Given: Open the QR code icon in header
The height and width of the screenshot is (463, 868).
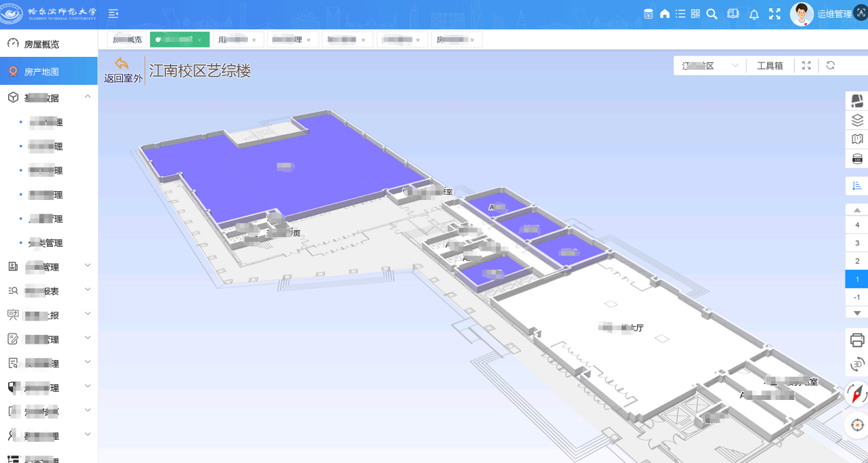Looking at the screenshot, I should [x=695, y=14].
